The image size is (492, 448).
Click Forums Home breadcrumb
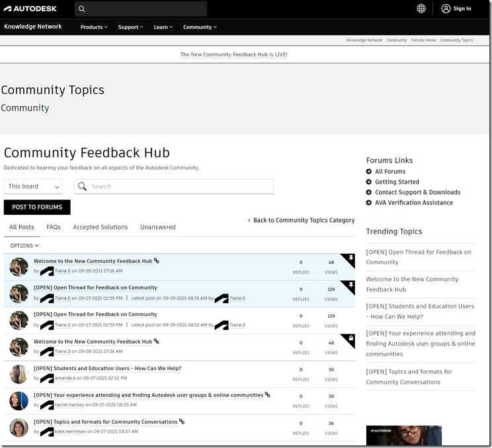pos(423,40)
